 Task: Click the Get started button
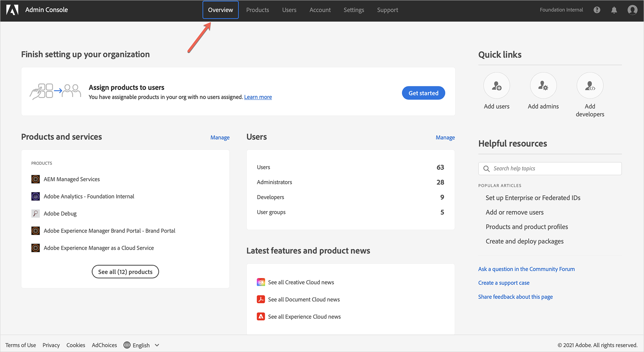coord(423,93)
